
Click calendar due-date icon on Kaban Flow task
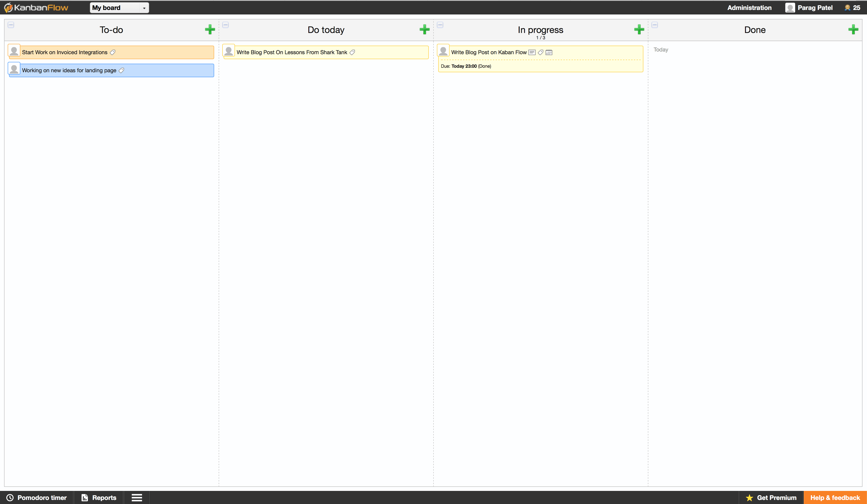[x=549, y=52]
